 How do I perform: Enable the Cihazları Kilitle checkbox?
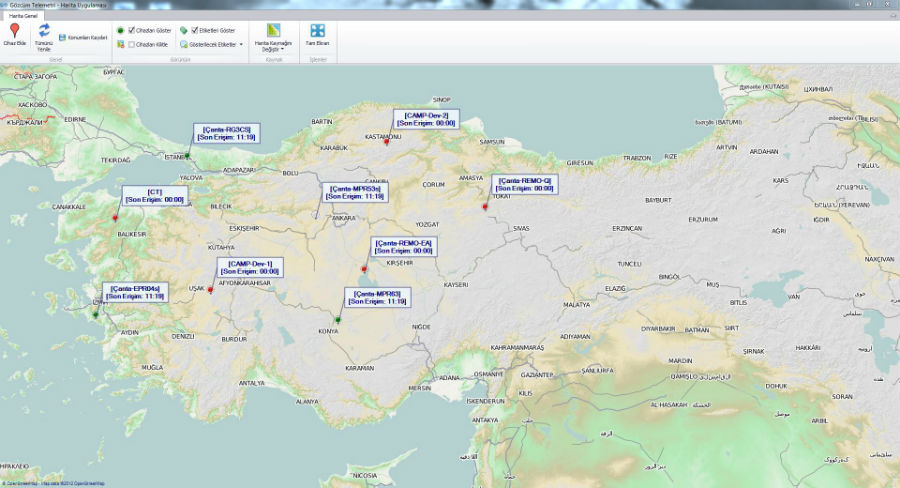pyautogui.click(x=131, y=44)
